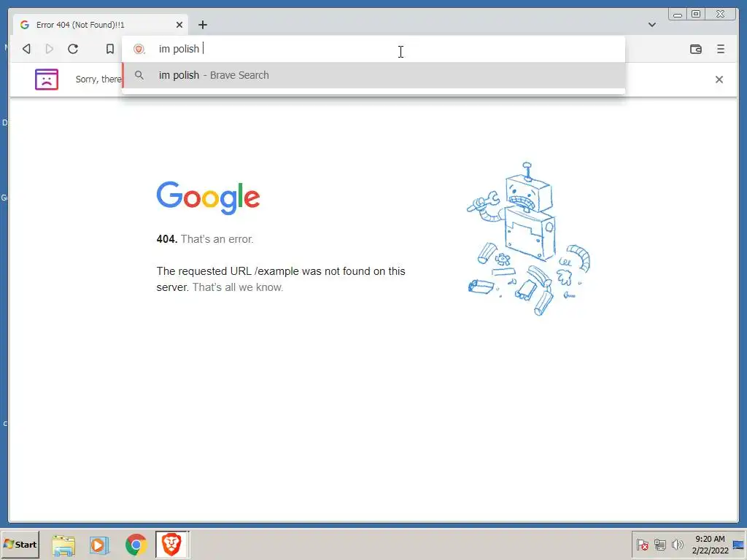Click the forward navigation arrow
747x560 pixels.
(49, 49)
